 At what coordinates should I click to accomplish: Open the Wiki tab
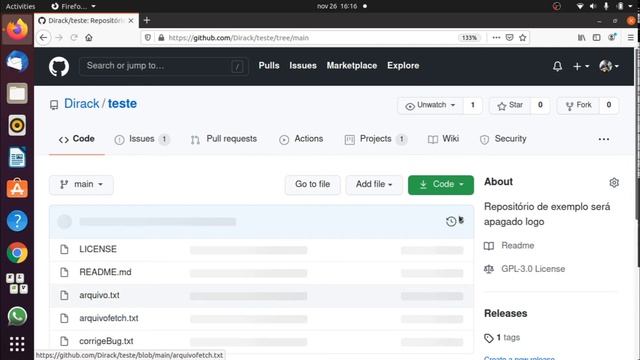[443, 139]
